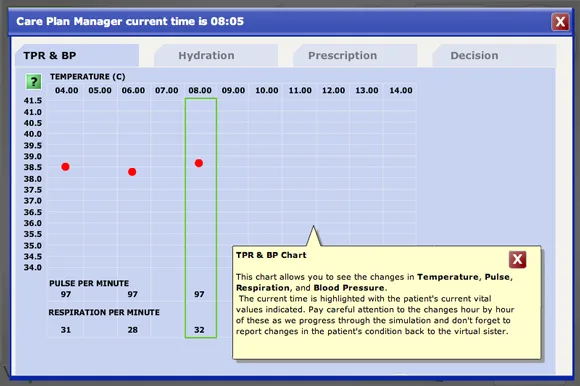The image size is (580, 386).
Task: Click the 04.00 time column header
Action: click(67, 91)
